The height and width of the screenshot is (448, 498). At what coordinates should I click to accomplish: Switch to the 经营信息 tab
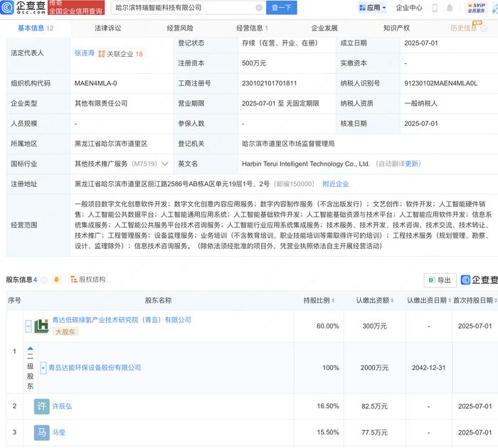(x=252, y=28)
